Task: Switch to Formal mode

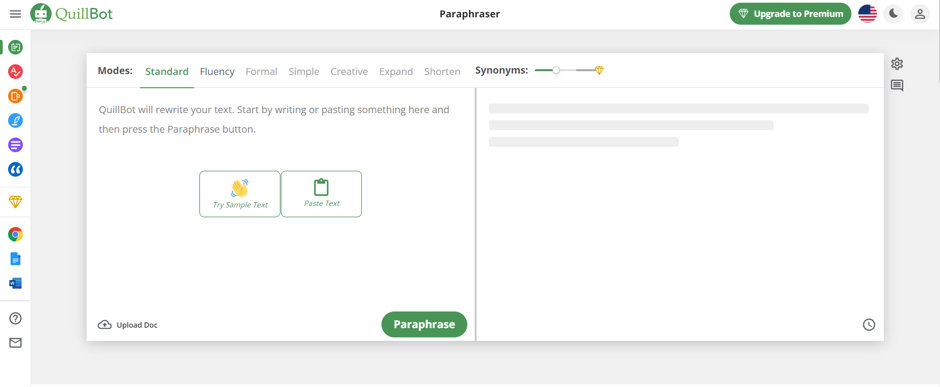Action: [261, 71]
